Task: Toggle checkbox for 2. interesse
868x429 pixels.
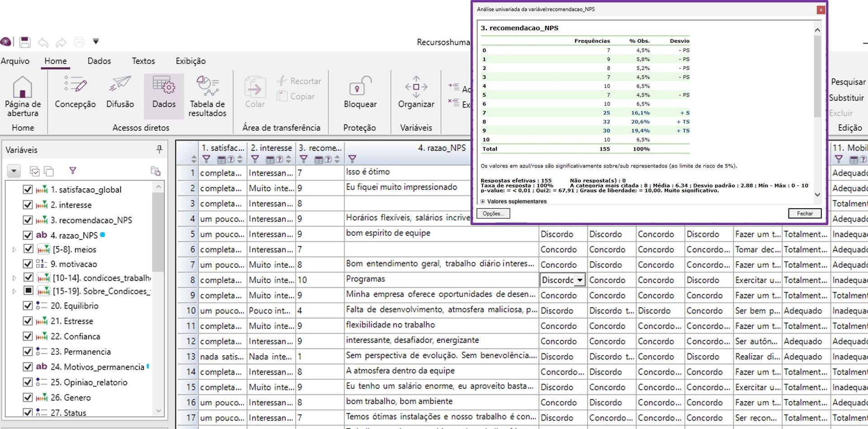Action: point(28,205)
